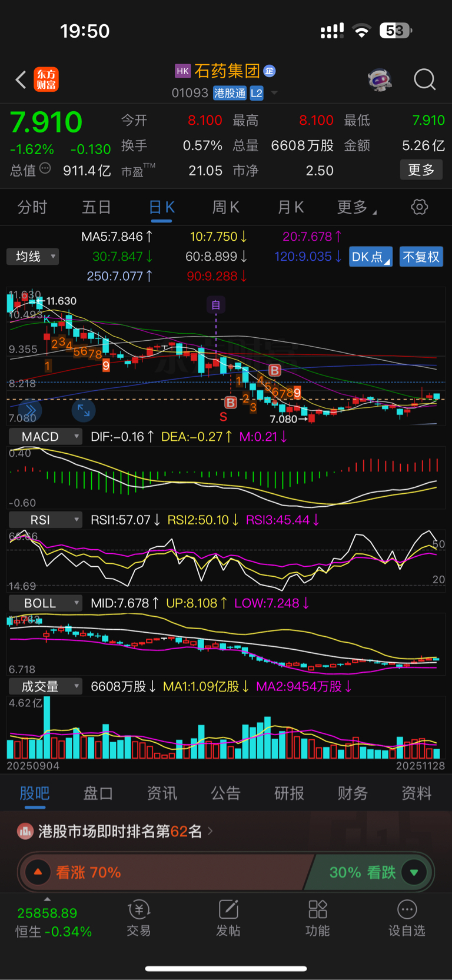The image size is (452, 980).
Task: Tap the DIF:-0.16 MACD value
Action: pyautogui.click(x=122, y=437)
